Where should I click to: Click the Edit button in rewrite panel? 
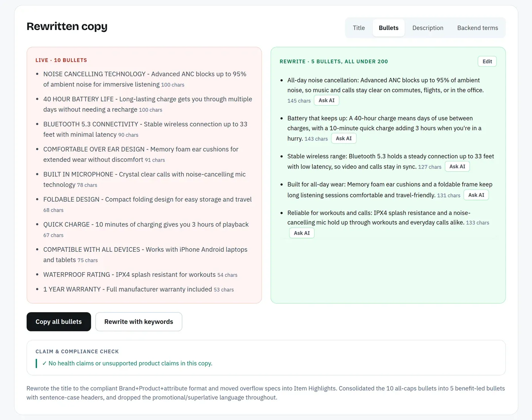487,62
